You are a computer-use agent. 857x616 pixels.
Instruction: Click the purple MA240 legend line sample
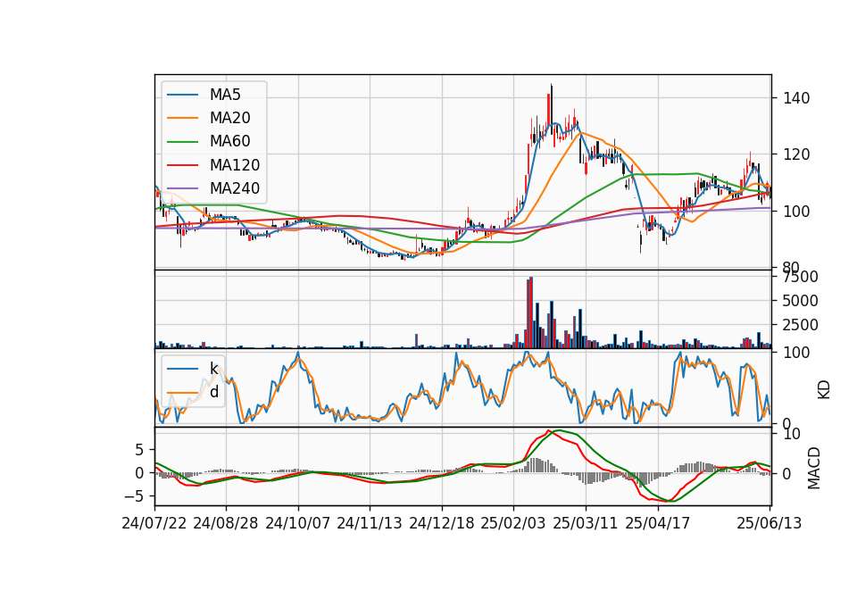(x=182, y=188)
